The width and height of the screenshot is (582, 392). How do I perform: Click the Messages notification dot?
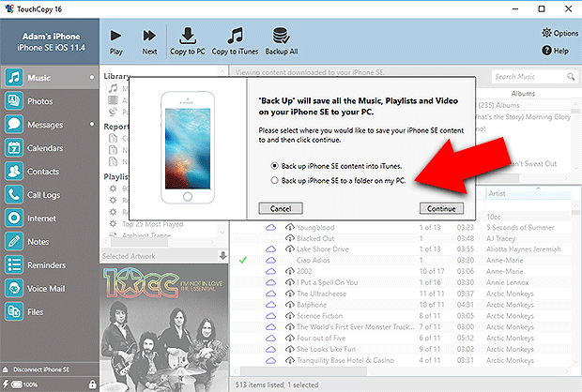pyautogui.click(x=92, y=124)
